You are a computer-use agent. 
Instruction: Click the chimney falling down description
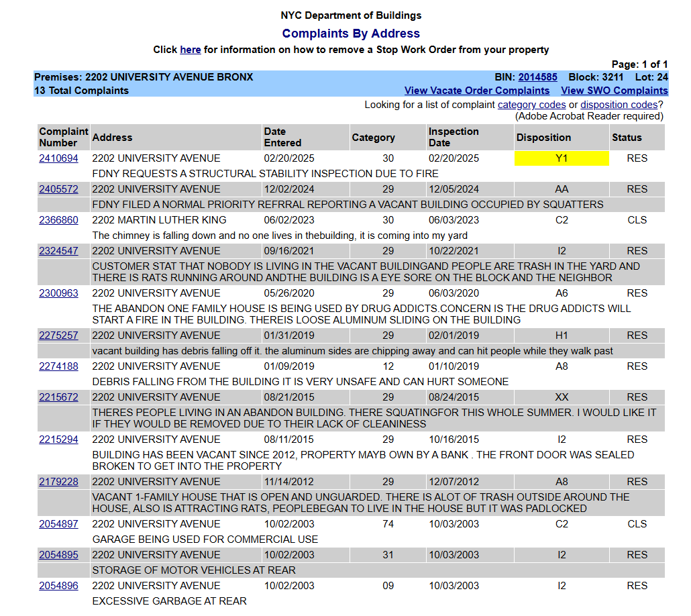pos(280,236)
